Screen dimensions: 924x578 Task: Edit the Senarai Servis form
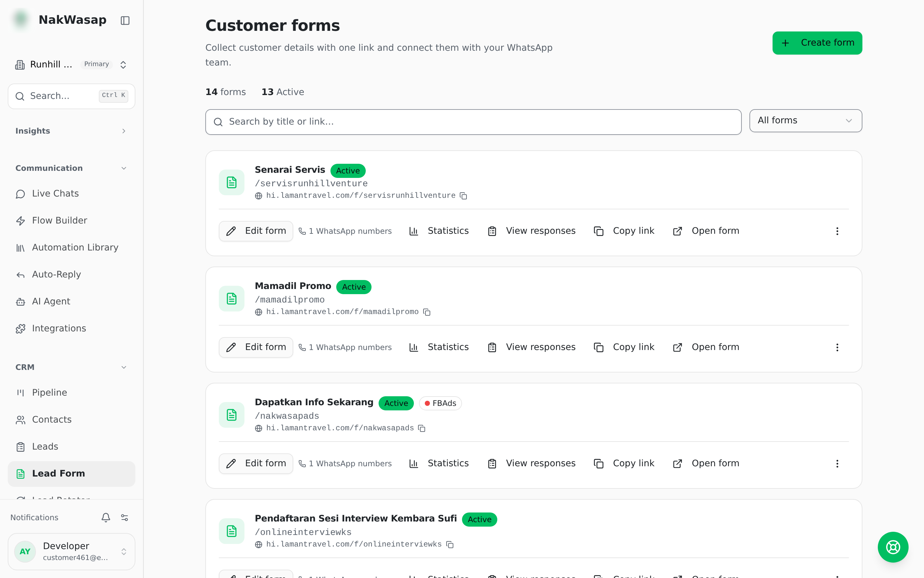click(256, 231)
